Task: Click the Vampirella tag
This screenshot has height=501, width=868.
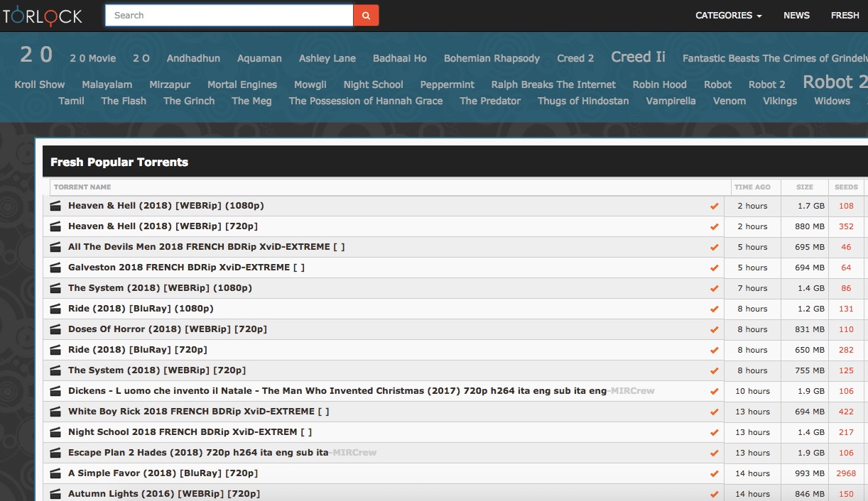Action: coord(671,101)
